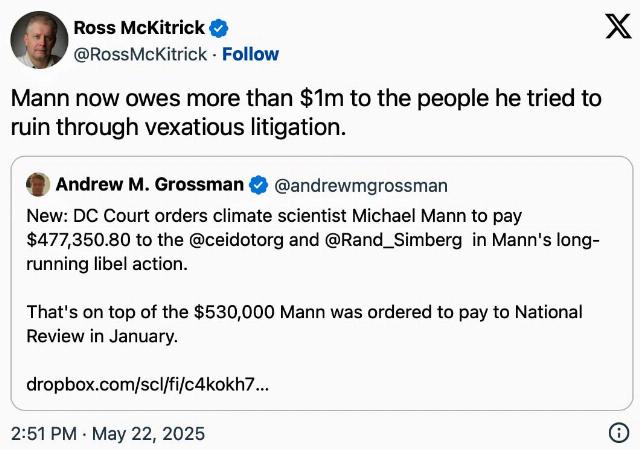Click the Ross McKitrick display name
This screenshot has width=640, height=450.
[139, 28]
